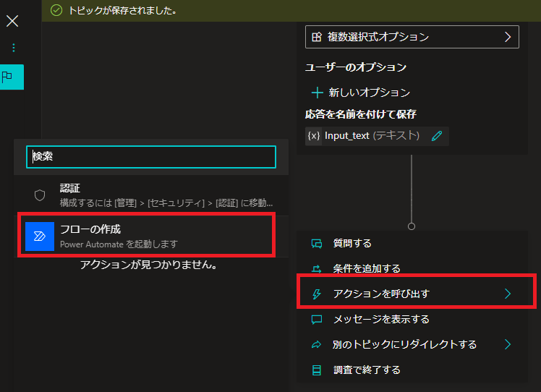The image size is (541, 392).
Task: Click the {x} variable icon
Action: (314, 136)
